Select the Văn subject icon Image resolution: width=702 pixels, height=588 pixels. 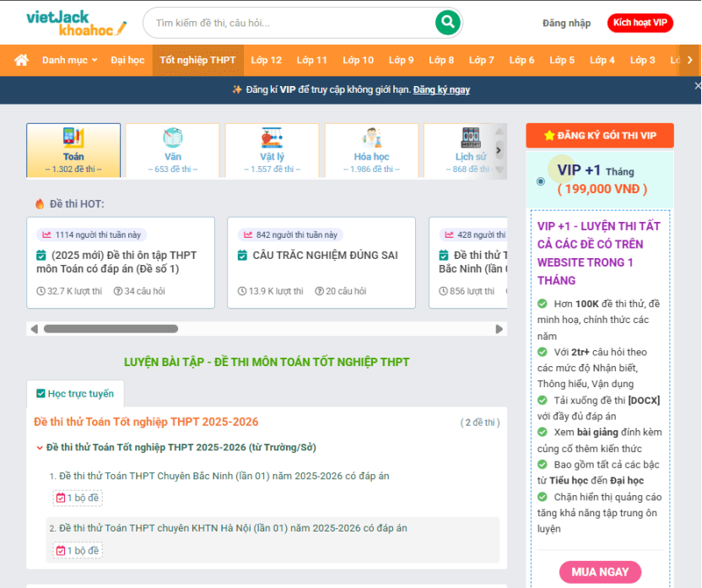click(173, 138)
